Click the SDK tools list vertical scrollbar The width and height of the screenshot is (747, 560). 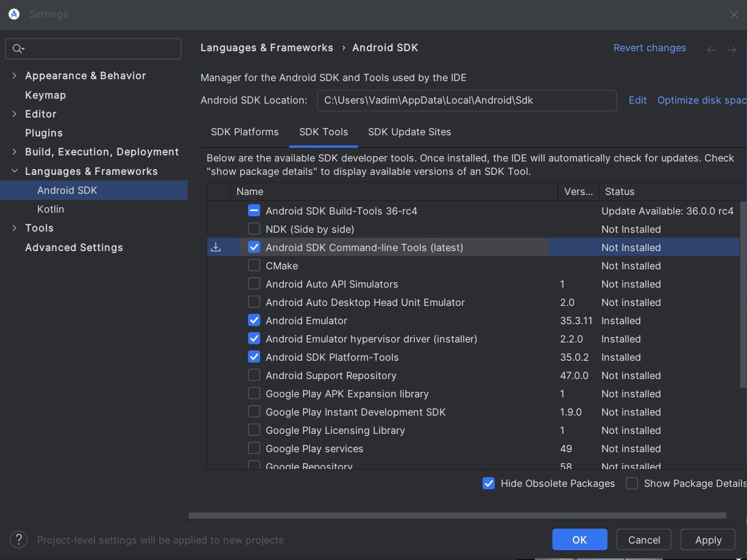pos(743,294)
